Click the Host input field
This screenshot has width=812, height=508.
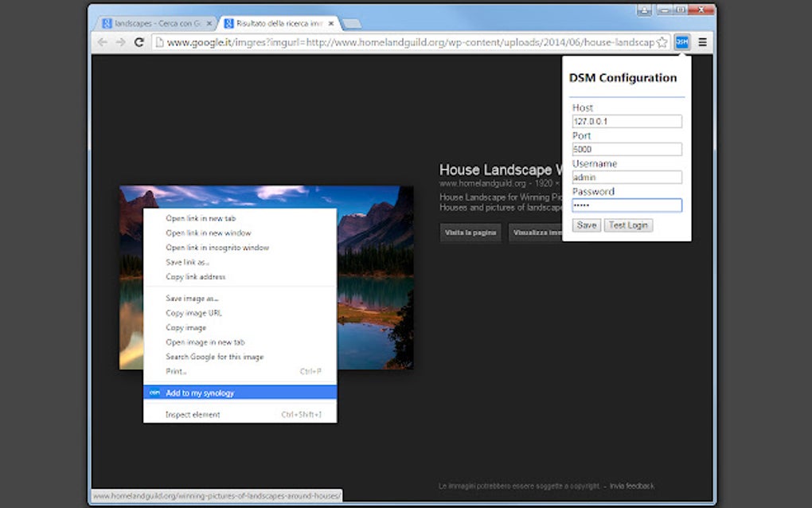(626, 121)
